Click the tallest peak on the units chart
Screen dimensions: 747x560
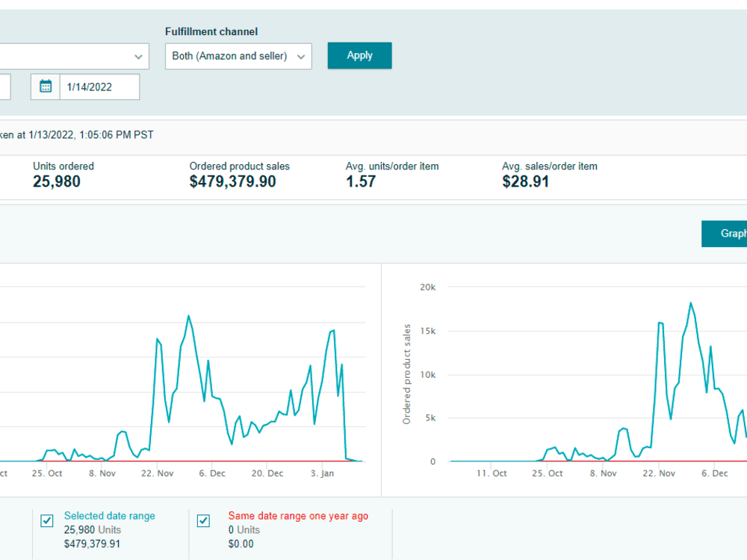[x=189, y=316]
